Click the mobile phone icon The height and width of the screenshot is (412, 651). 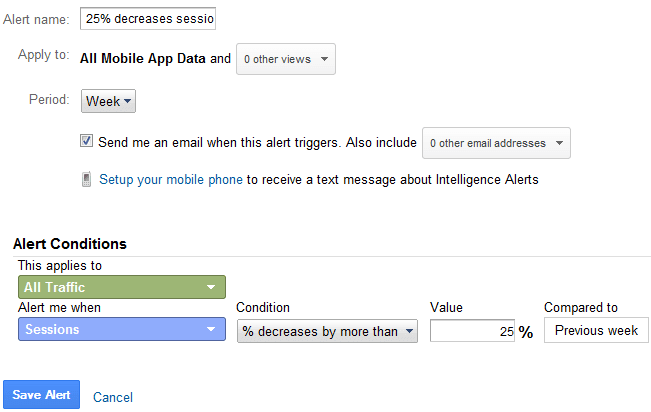click(86, 179)
